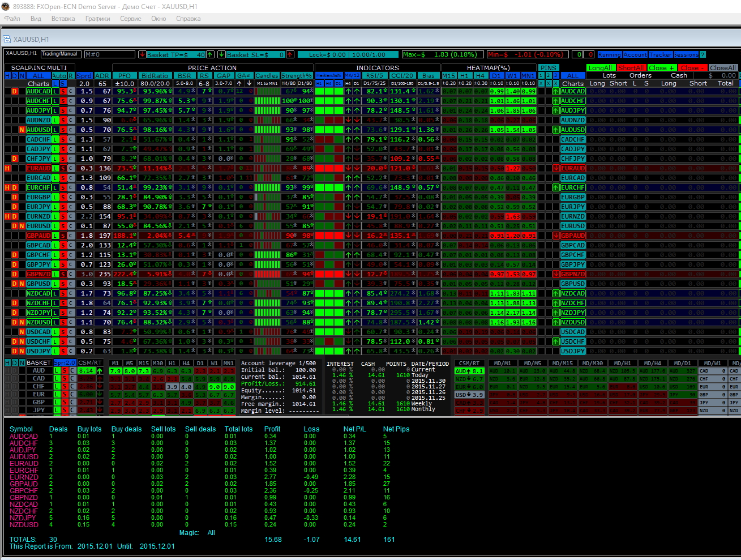
Task: Toggle the orange D flag on AUDCAD row
Action: [x=15, y=91]
